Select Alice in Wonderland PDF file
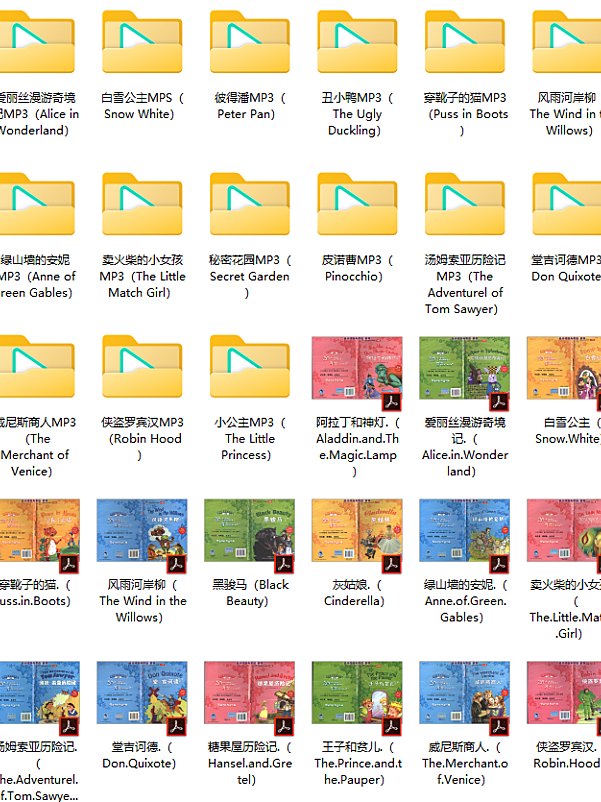The height and width of the screenshot is (802, 601). [464, 373]
